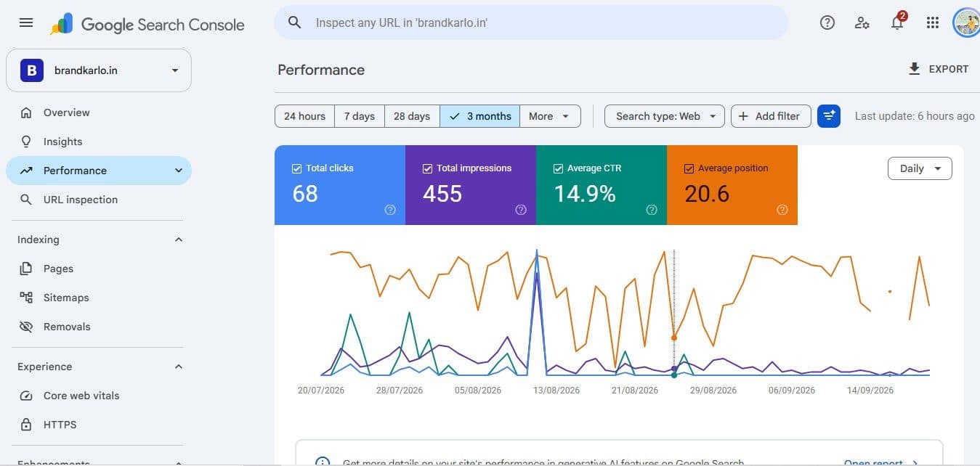Click the 20/07/2026 axis date label
The width and height of the screenshot is (980, 466).
(x=321, y=391)
